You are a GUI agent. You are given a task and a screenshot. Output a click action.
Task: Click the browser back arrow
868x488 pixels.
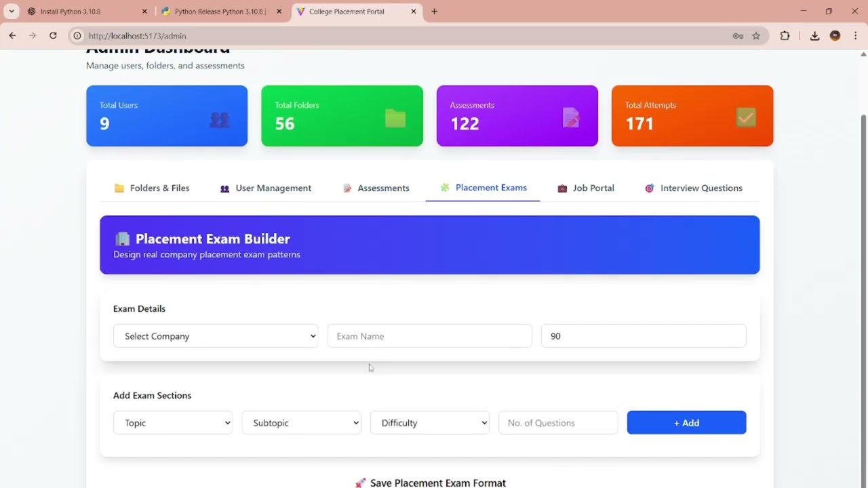[x=12, y=36]
